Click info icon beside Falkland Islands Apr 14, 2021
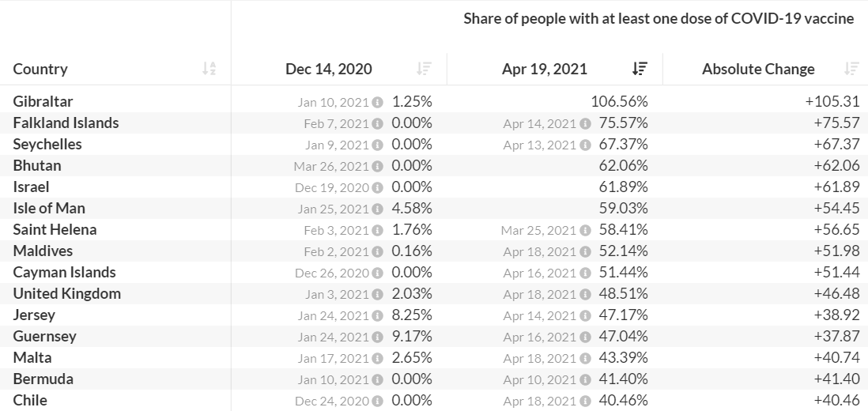This screenshot has height=411, width=868. point(585,123)
